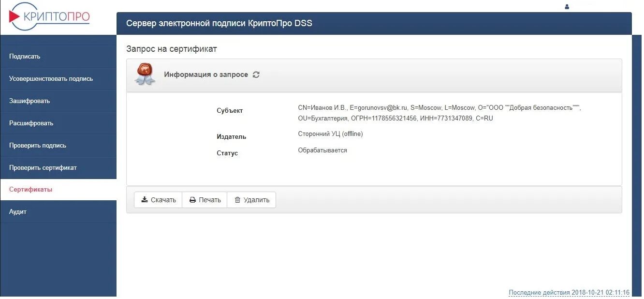Click the certificate seal icon
The image size is (644, 299).
(145, 75)
